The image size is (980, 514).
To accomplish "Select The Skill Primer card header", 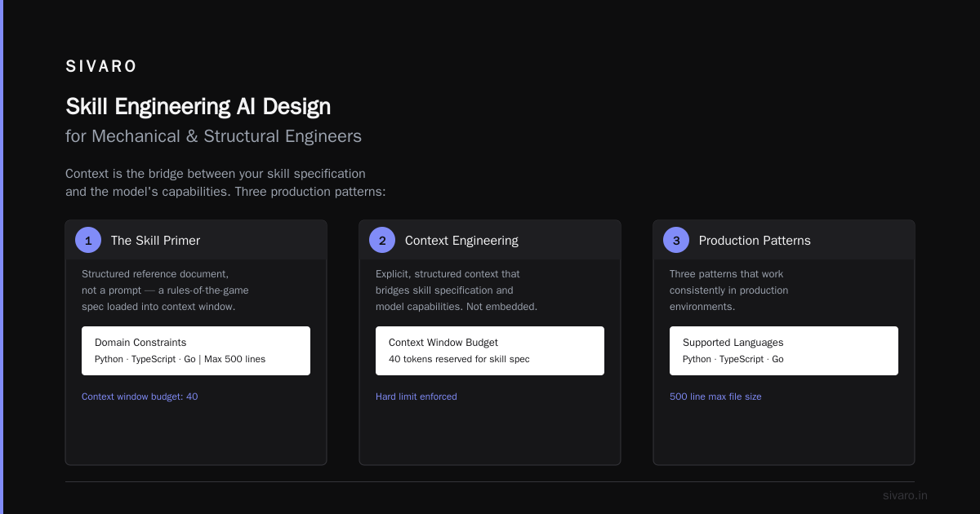I will pyautogui.click(x=196, y=240).
